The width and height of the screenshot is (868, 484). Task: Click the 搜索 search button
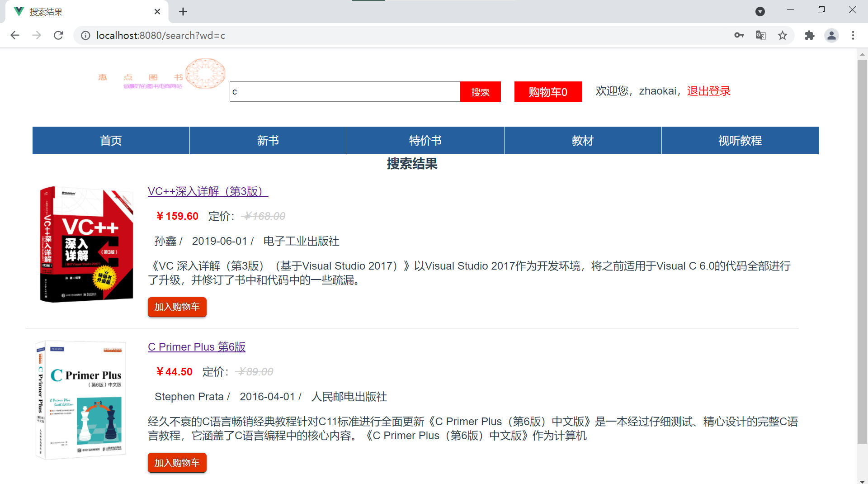pyautogui.click(x=480, y=91)
